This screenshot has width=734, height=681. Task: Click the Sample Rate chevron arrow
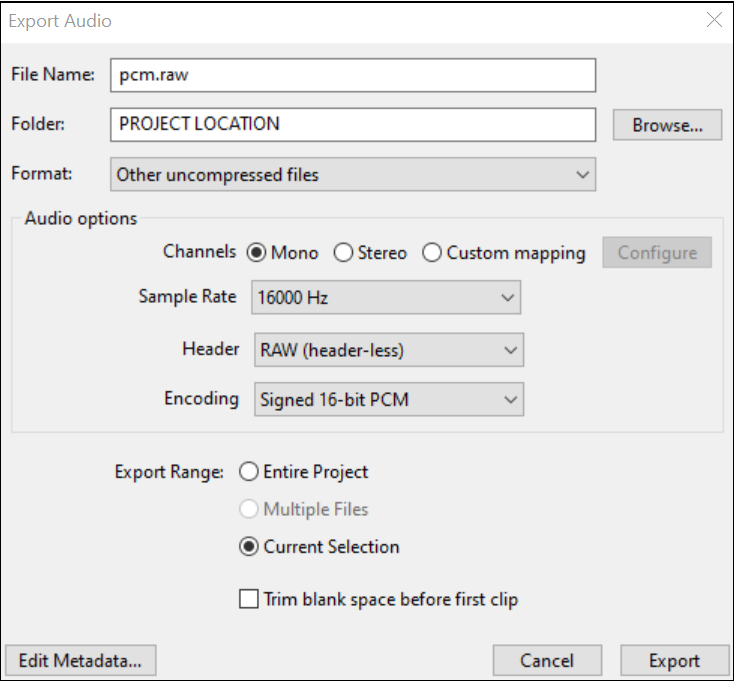coord(507,298)
